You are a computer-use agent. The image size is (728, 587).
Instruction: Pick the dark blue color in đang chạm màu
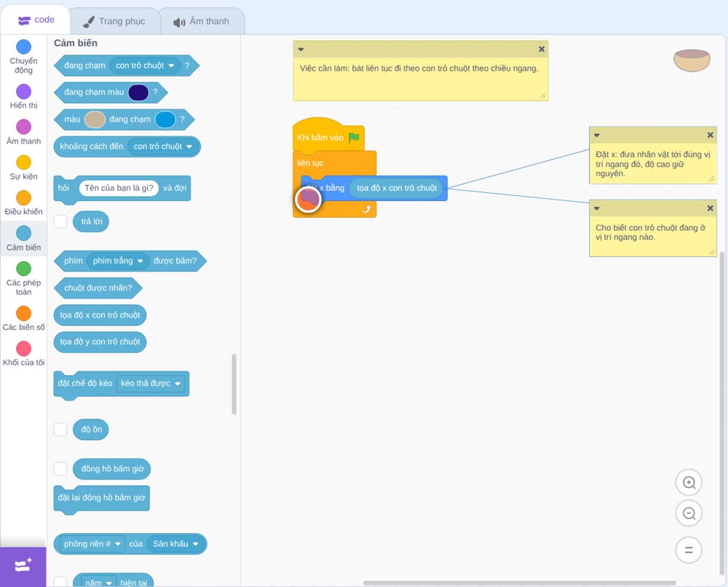tap(138, 92)
